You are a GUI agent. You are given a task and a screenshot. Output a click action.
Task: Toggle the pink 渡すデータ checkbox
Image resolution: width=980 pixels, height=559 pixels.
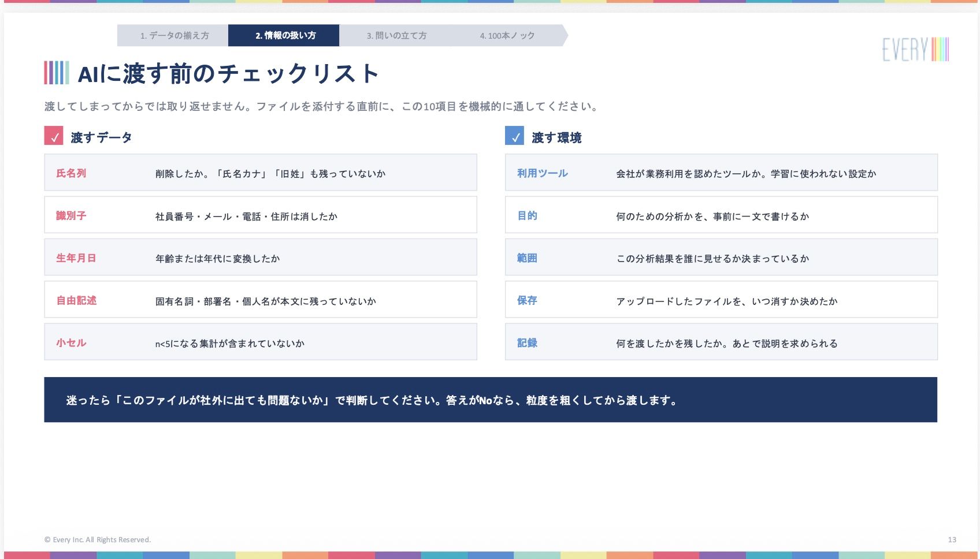[54, 136]
